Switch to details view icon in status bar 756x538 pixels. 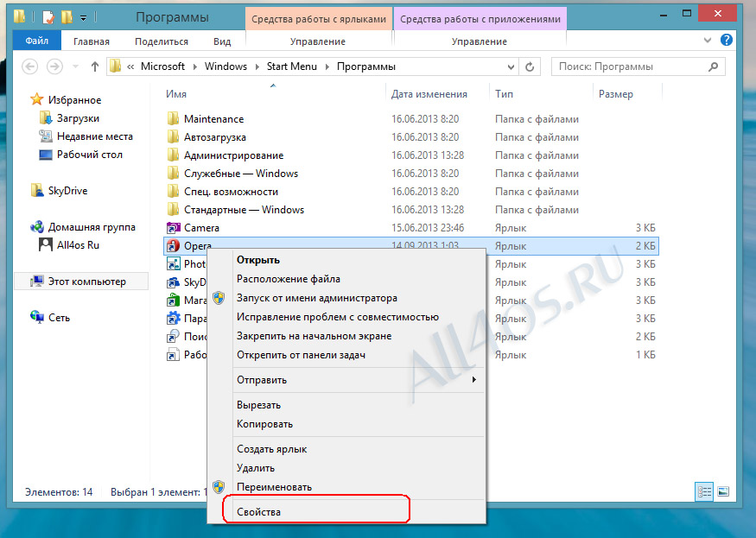coord(704,491)
